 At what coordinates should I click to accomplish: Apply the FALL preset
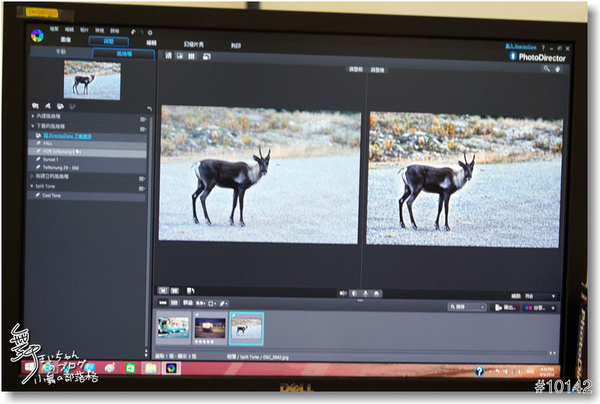click(88, 143)
